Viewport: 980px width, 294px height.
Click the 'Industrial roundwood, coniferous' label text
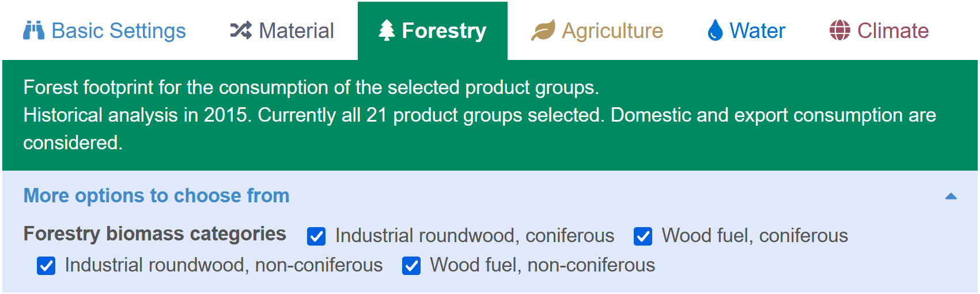(475, 236)
